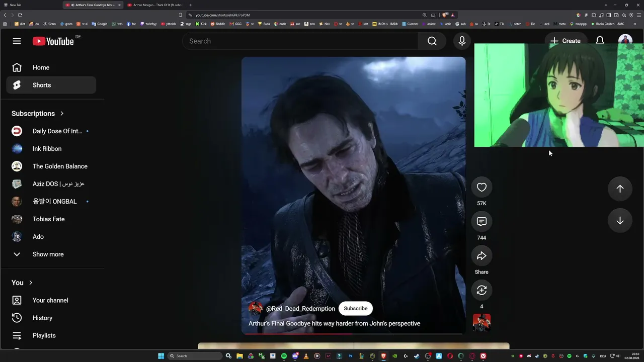Open the Brave Wallet icon
This screenshot has width=644, height=362.
(616, 15)
